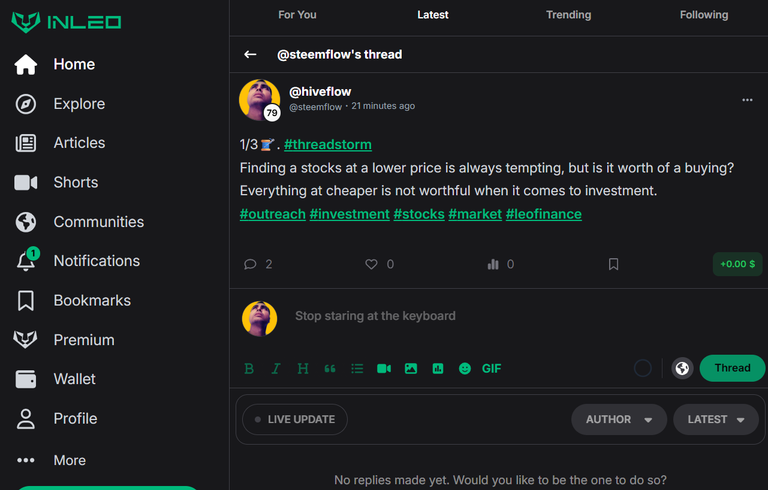Insert an image in the reply
The height and width of the screenshot is (490, 768).
point(411,368)
